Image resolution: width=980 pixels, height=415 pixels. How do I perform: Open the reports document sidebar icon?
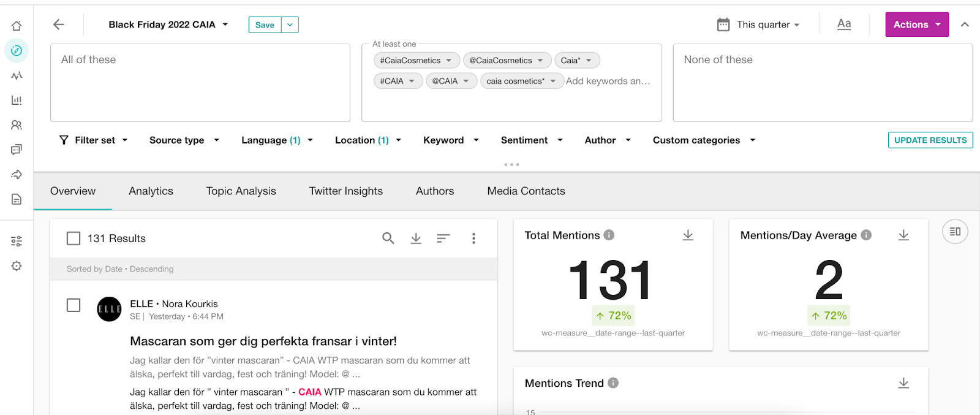pos(17,199)
